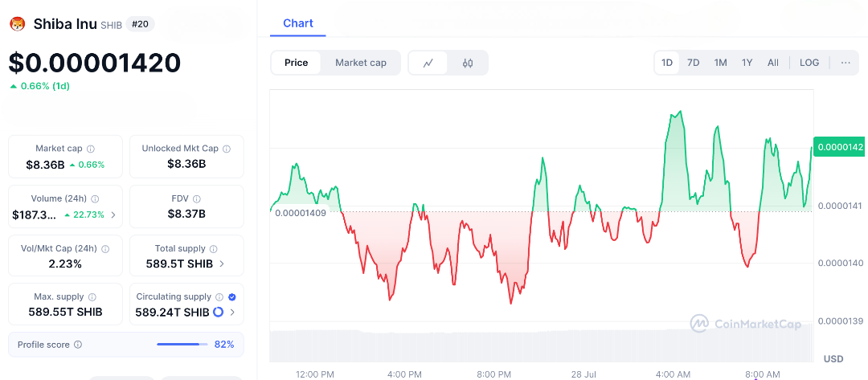Open the Profile score info icon

click(78, 345)
